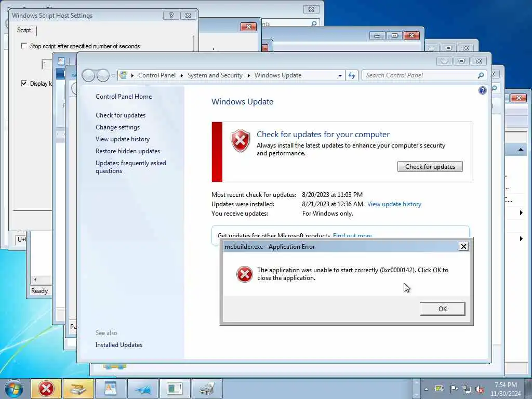Open the Action Center flag icon
The image size is (532, 399).
(x=454, y=389)
